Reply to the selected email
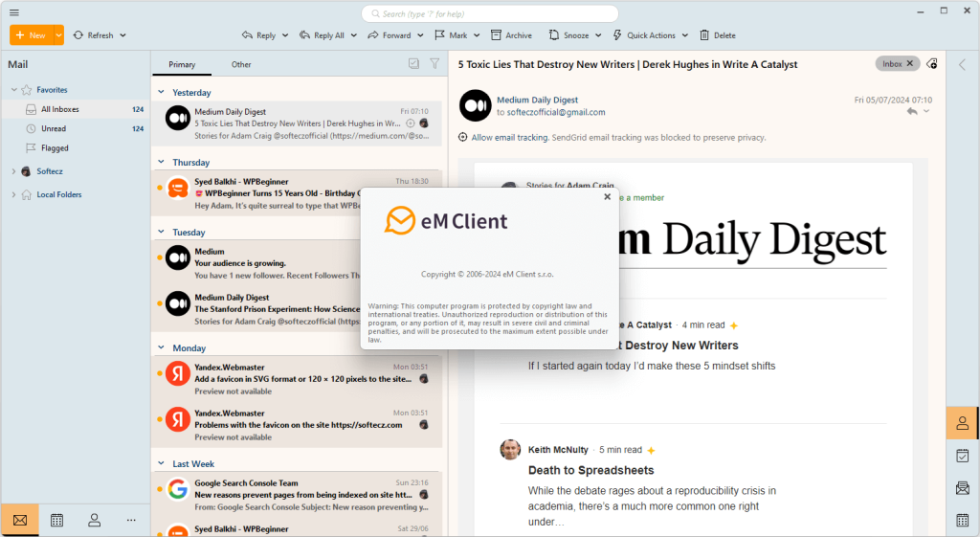Screen dimensions: 980x537 click(258, 35)
